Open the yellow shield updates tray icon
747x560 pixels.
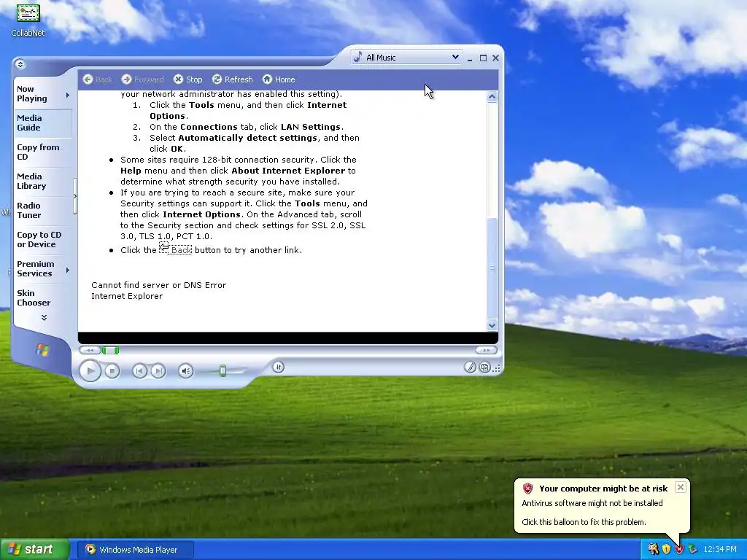[666, 550]
